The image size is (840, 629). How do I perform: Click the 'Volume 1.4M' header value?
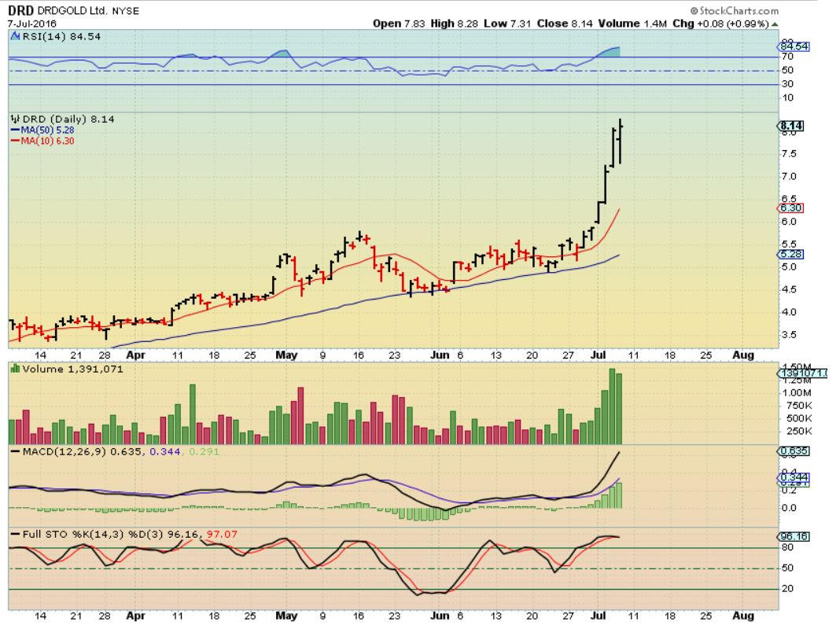point(632,24)
